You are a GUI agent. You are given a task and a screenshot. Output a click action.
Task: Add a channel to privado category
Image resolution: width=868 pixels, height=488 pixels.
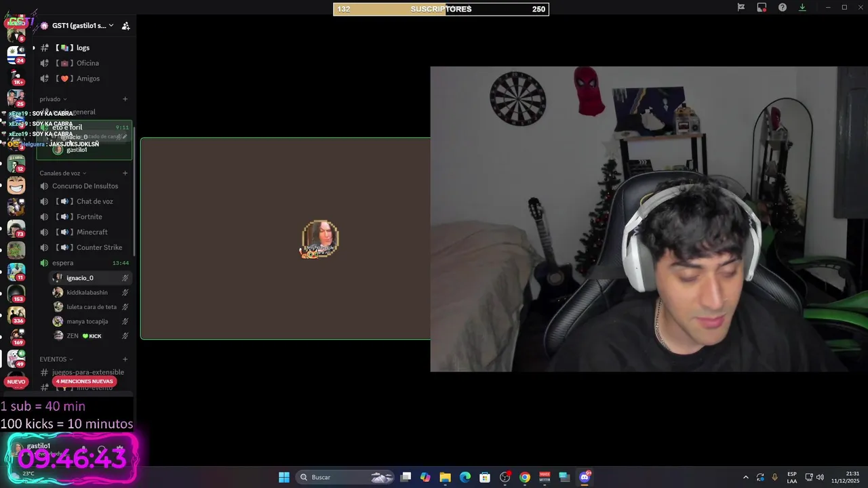(x=125, y=99)
